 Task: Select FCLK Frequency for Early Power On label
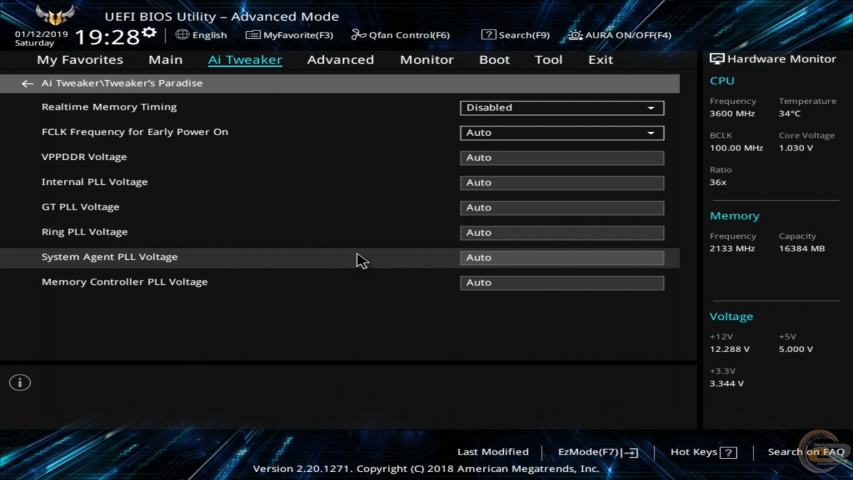[135, 132]
